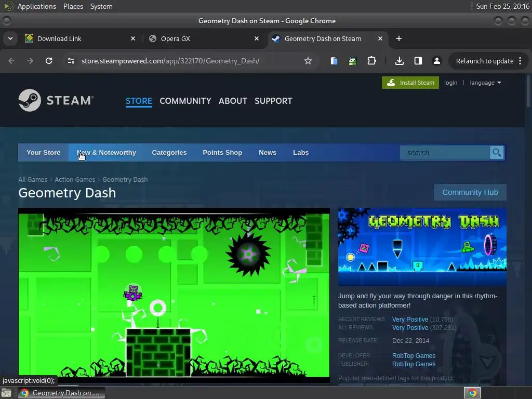Click Very Positive recent reviews link
Viewport: 532px width, 399px height.
click(410, 320)
